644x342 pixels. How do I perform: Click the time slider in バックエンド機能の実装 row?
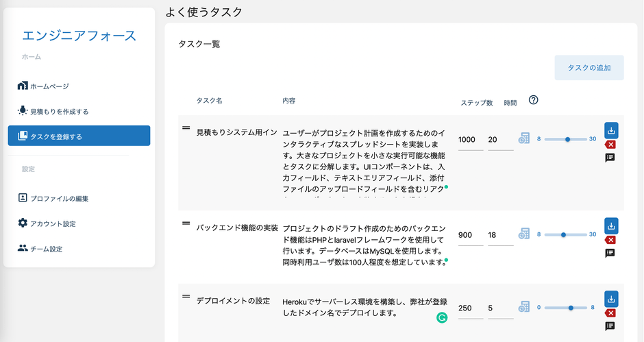tap(564, 234)
